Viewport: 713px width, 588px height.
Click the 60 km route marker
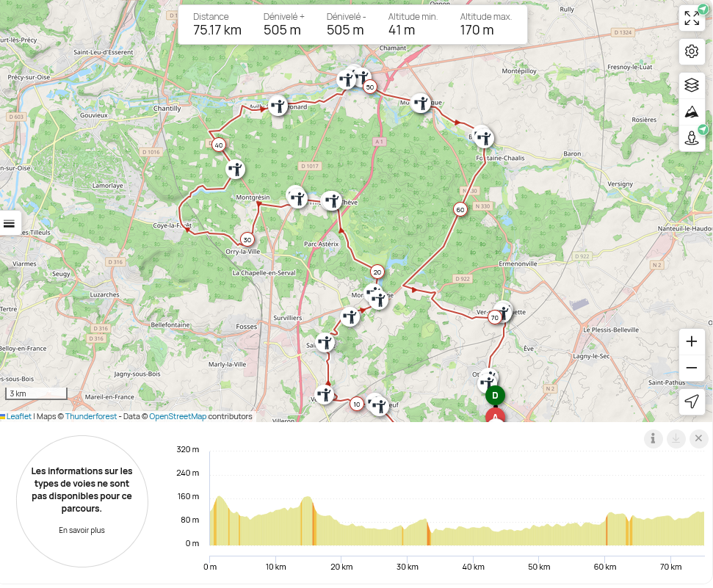[460, 209]
